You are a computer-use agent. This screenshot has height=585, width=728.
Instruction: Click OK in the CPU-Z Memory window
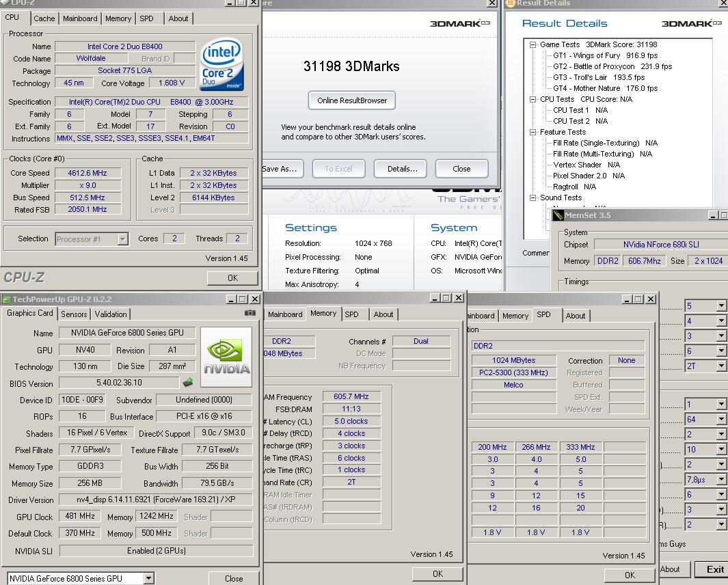437,574
